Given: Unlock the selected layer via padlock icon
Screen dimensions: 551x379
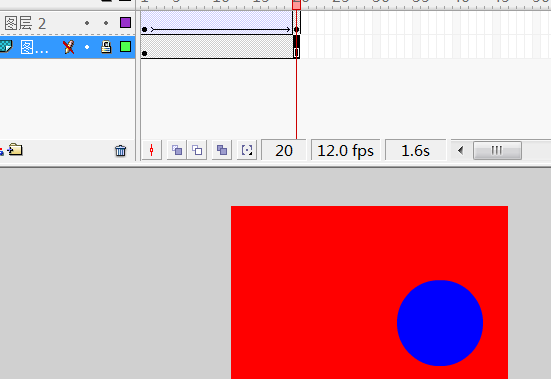Looking at the screenshot, I should [x=106, y=47].
